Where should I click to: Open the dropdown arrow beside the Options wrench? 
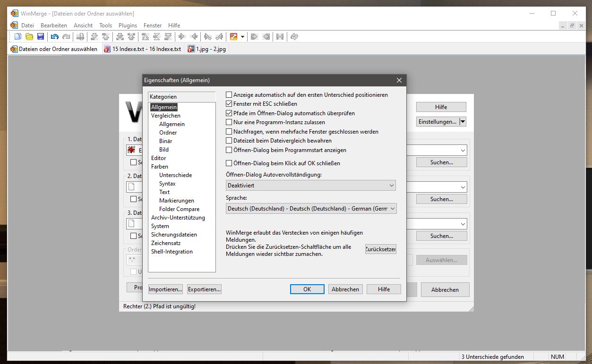coord(242,37)
